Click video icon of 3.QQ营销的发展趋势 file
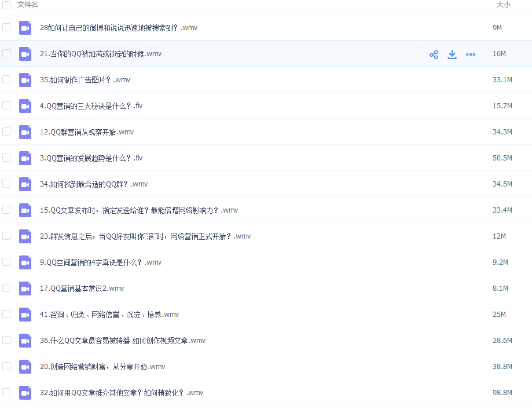The image size is (532, 420). [25, 158]
